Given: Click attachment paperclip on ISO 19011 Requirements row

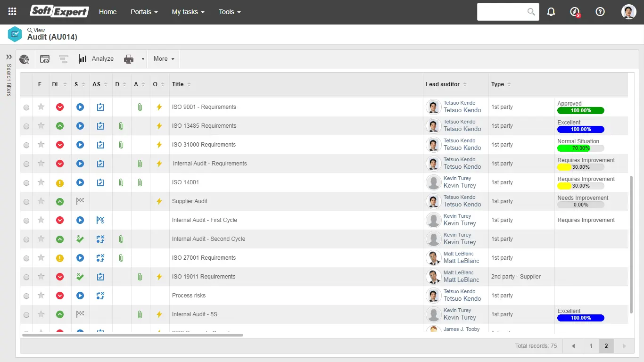Looking at the screenshot, I should tap(140, 277).
